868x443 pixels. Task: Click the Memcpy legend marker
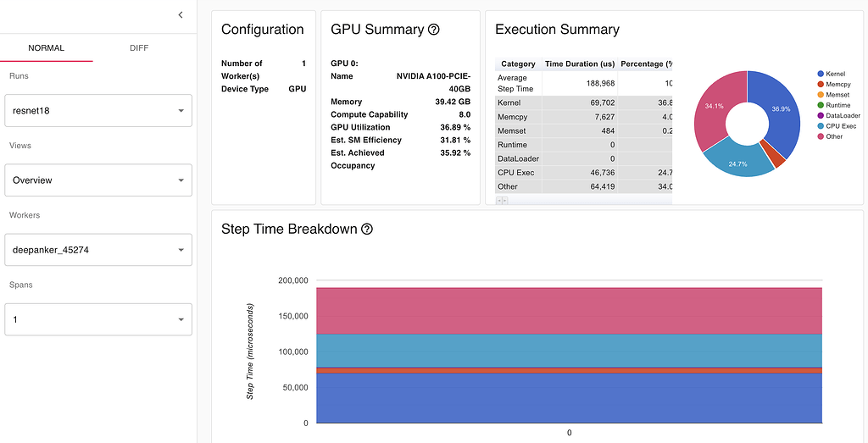[x=821, y=85]
